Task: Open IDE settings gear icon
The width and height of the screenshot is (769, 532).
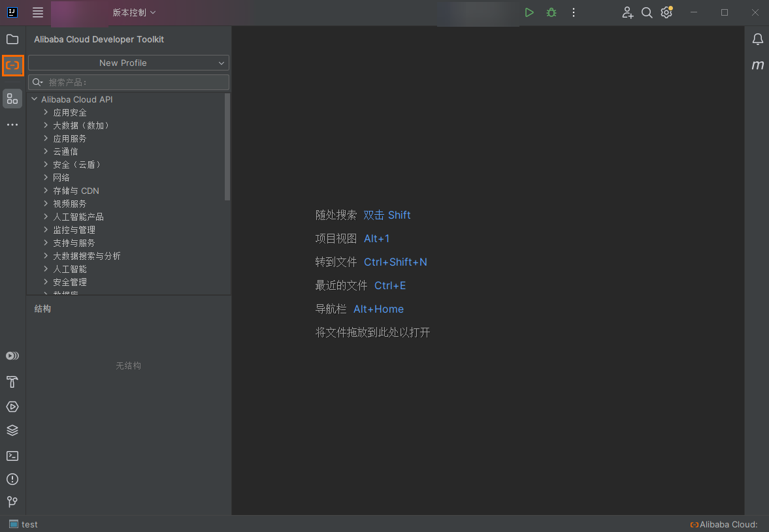Action: (x=666, y=12)
